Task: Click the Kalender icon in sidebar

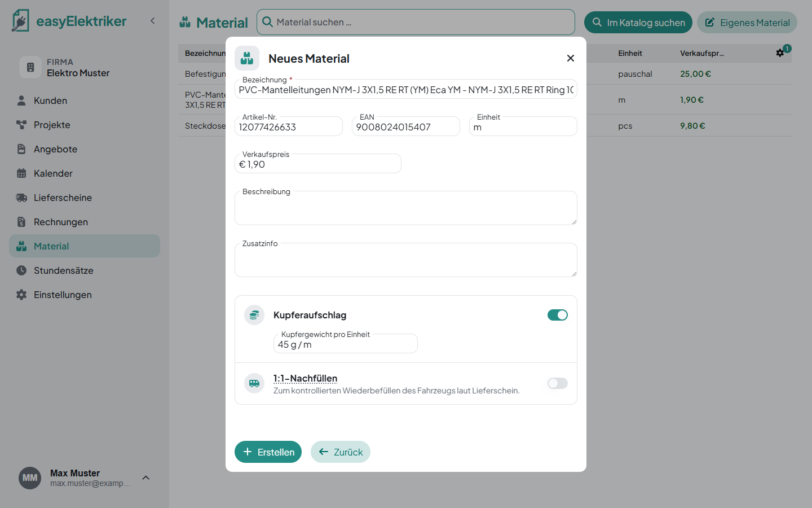Action: coord(21,173)
